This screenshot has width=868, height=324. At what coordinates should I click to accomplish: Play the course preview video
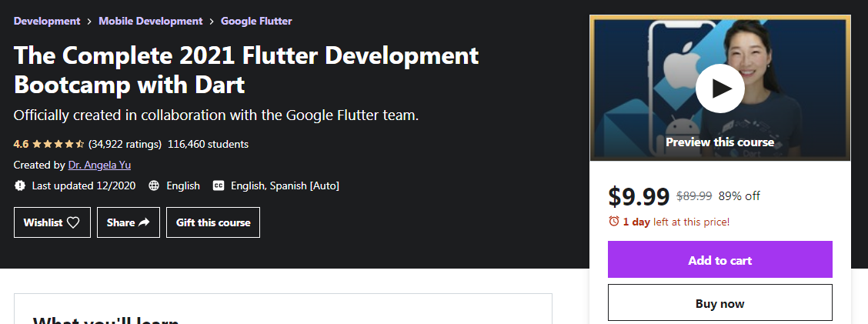tap(719, 89)
